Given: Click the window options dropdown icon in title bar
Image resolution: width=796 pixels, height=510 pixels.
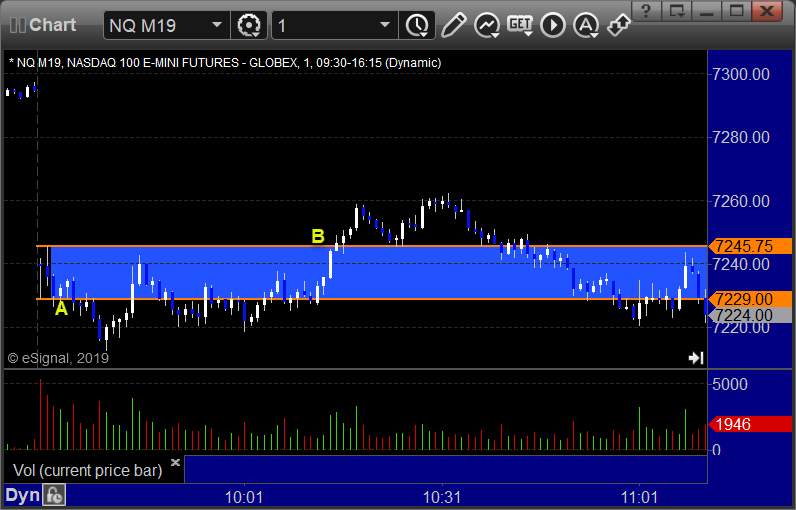Looking at the screenshot, I should click(x=677, y=11).
